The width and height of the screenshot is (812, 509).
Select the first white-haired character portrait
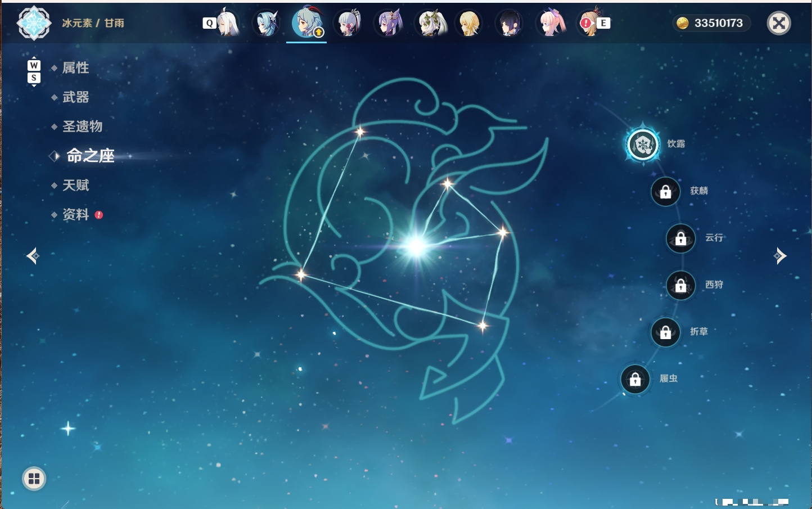(228, 23)
